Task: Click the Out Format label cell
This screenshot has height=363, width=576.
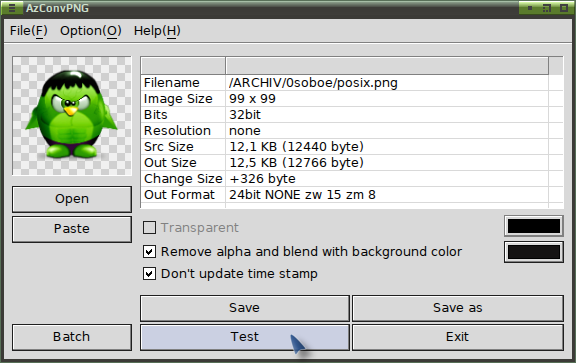Action: (183, 195)
